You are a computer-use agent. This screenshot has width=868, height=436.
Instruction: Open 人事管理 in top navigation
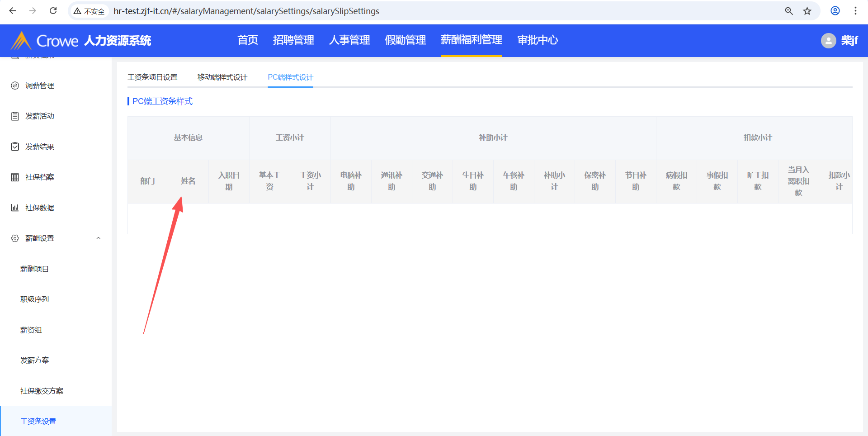[349, 40]
